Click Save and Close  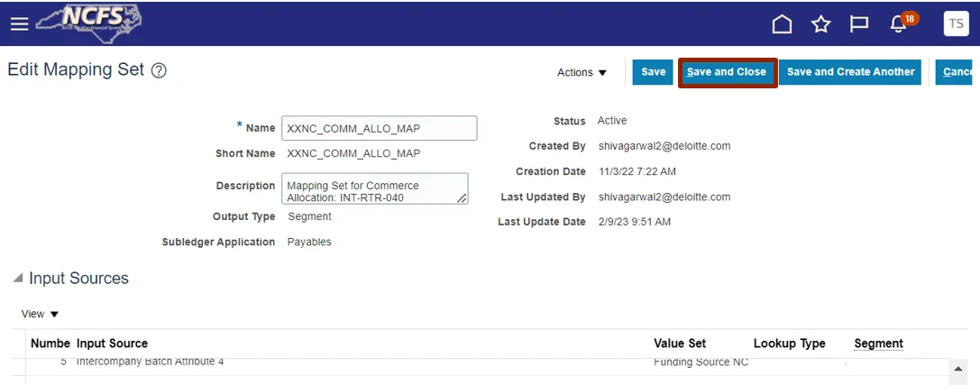pos(726,72)
